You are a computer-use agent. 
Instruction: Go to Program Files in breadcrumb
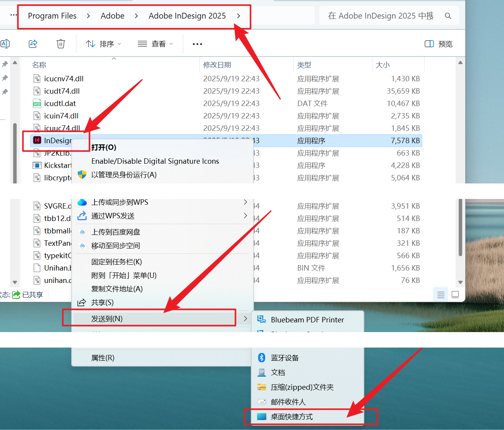pos(52,16)
